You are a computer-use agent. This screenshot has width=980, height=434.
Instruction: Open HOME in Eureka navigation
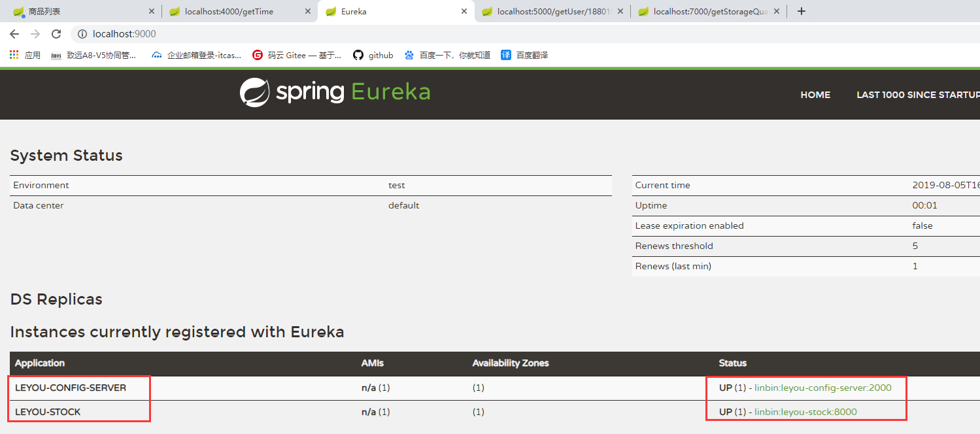point(815,95)
